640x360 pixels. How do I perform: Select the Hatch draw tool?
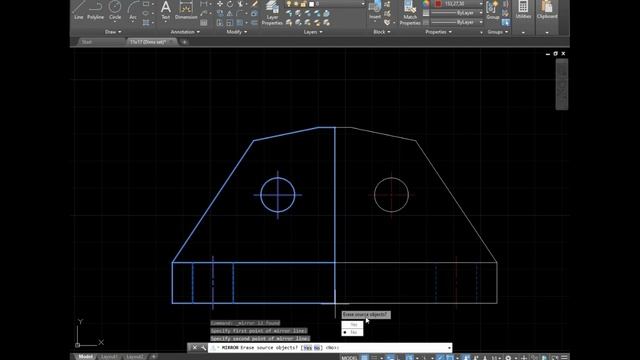(x=146, y=23)
